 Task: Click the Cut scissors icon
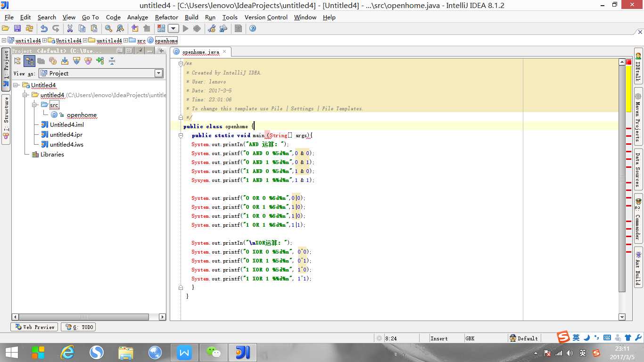(x=70, y=28)
